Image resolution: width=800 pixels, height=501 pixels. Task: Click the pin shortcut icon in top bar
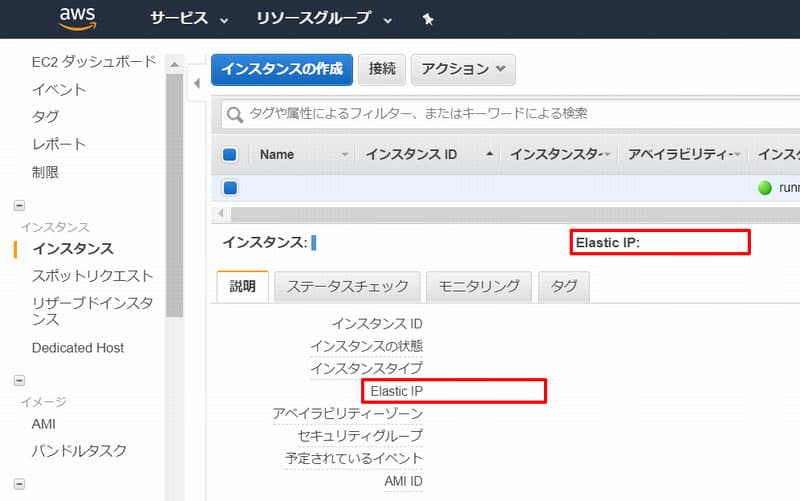pos(428,19)
